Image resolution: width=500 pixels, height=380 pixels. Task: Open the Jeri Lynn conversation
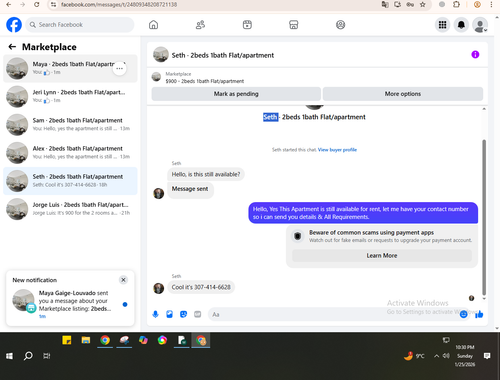[x=70, y=96]
